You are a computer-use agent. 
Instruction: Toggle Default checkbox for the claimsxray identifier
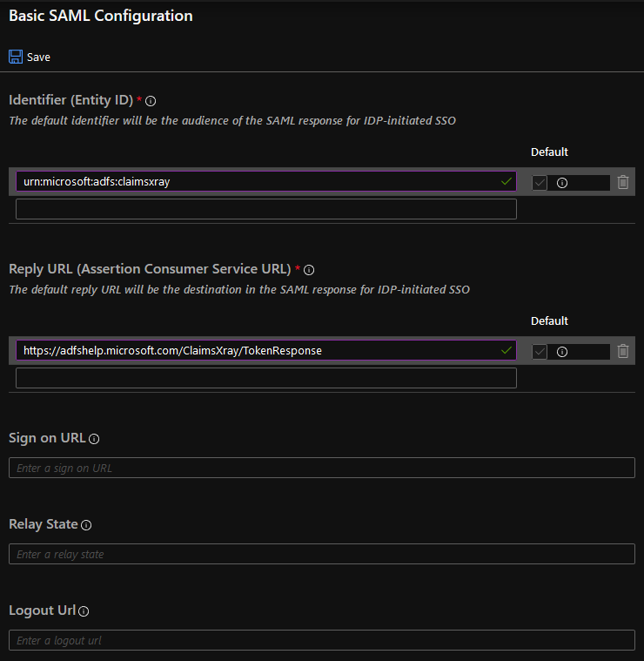pos(540,183)
